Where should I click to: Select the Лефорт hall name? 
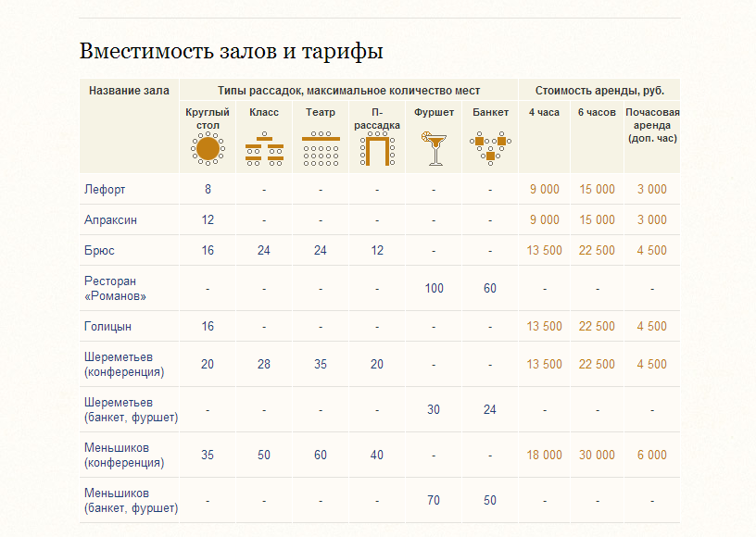point(105,189)
